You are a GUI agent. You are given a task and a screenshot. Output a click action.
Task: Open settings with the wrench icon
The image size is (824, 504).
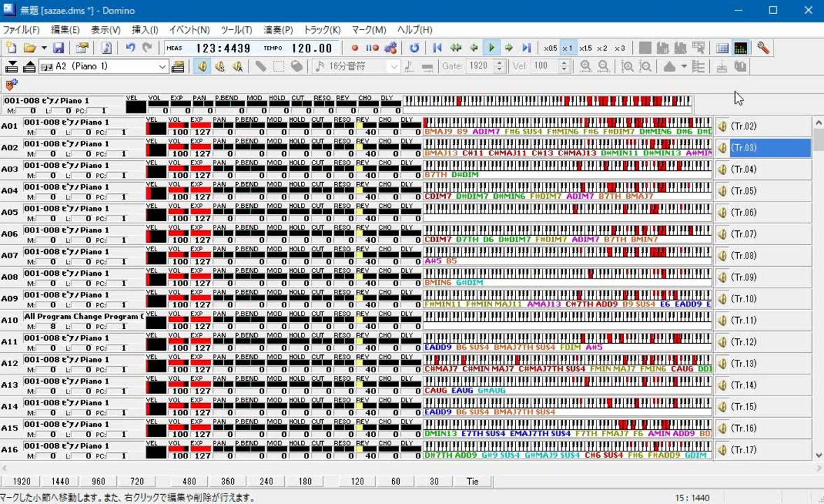click(x=763, y=48)
